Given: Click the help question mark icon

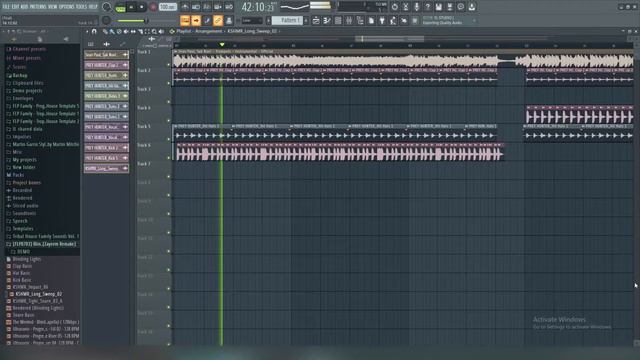Looking at the screenshot, I should point(427,7).
